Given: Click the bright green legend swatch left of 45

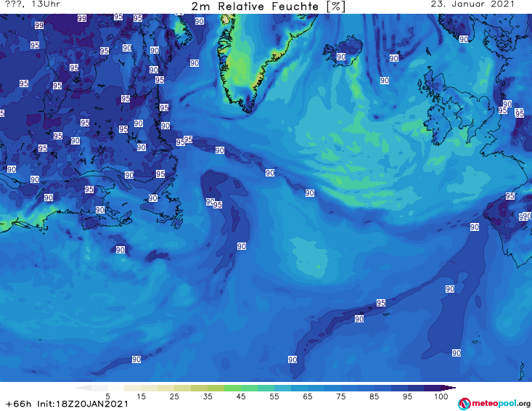Looking at the screenshot, I should click(232, 388).
